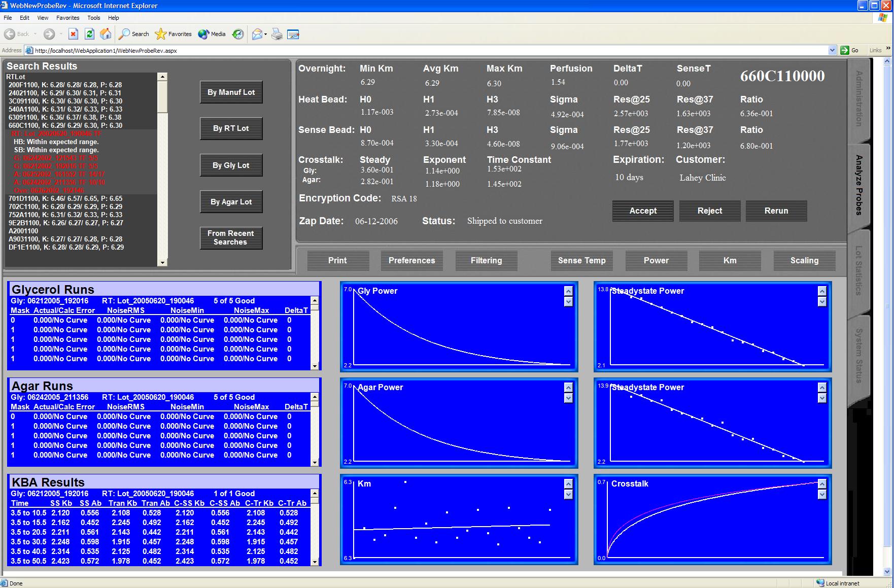The width and height of the screenshot is (894, 588).
Task: Click the By Agar Lot button
Action: point(231,202)
